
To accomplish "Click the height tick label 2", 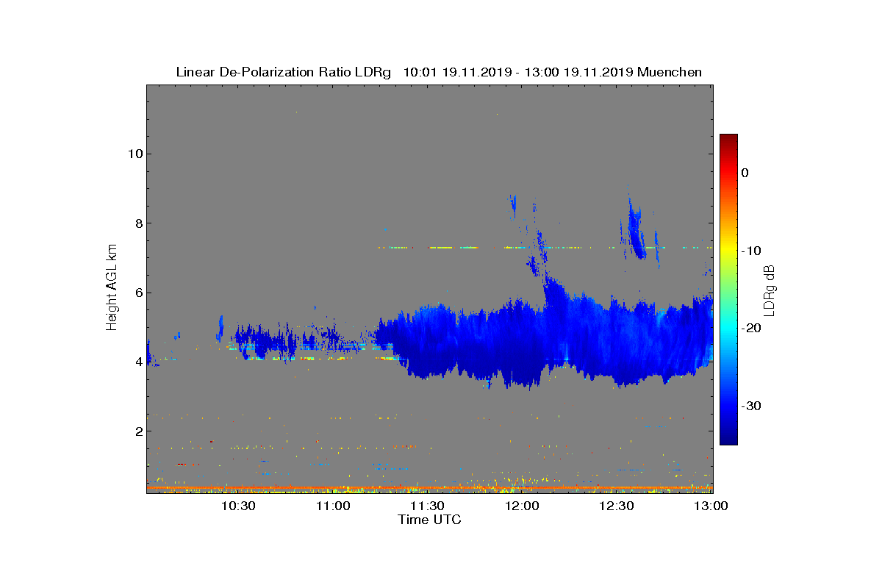I will tap(137, 431).
